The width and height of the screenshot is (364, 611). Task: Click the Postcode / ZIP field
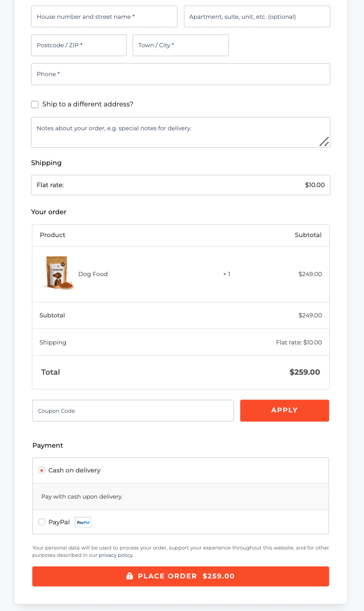coord(79,45)
